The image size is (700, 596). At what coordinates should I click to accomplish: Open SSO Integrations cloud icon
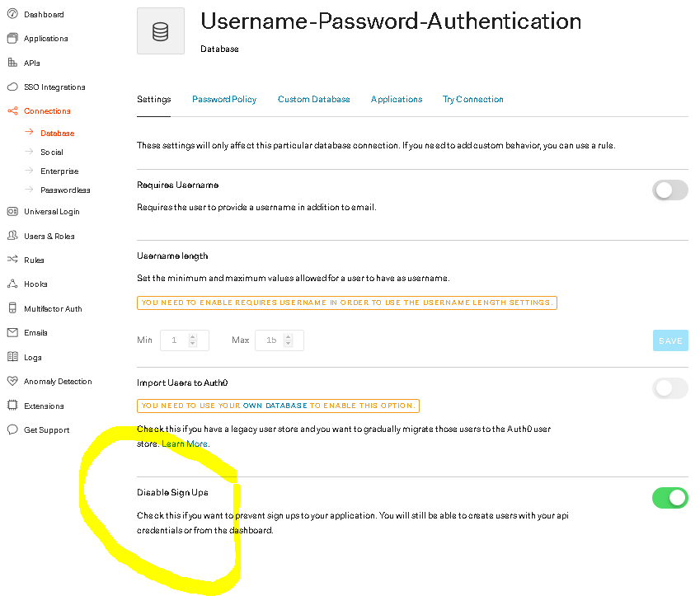12,87
